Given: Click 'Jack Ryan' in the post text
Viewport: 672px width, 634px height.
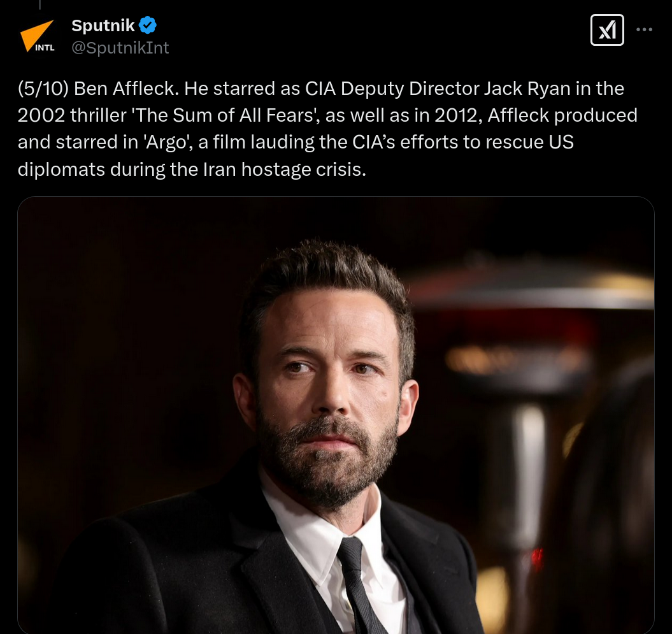Looking at the screenshot, I should point(527,89).
